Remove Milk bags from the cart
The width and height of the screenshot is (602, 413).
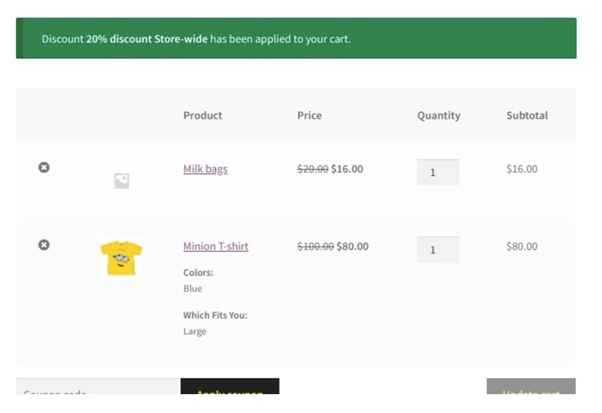(x=44, y=167)
